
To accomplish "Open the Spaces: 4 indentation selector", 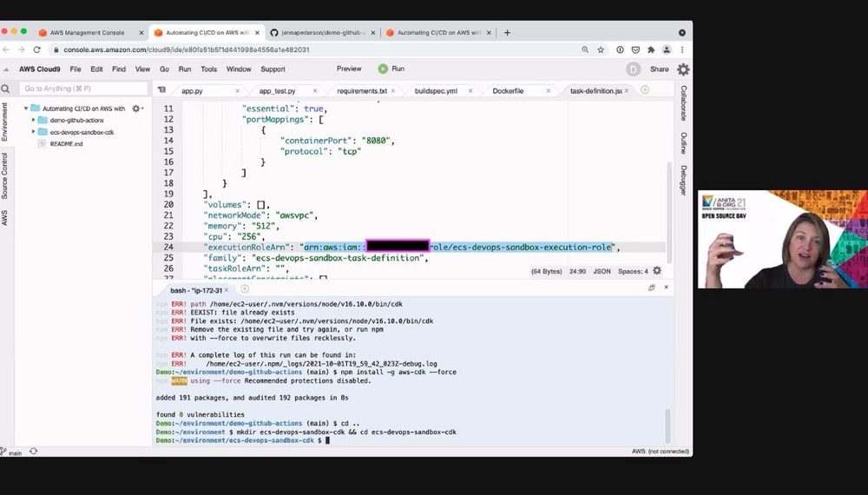I will click(633, 271).
